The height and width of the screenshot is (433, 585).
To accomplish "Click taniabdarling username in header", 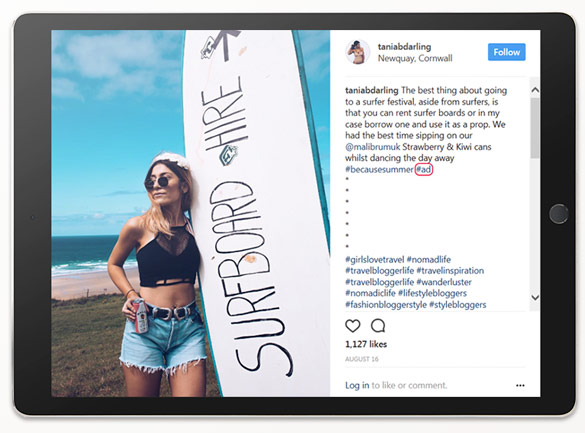I will (x=404, y=47).
